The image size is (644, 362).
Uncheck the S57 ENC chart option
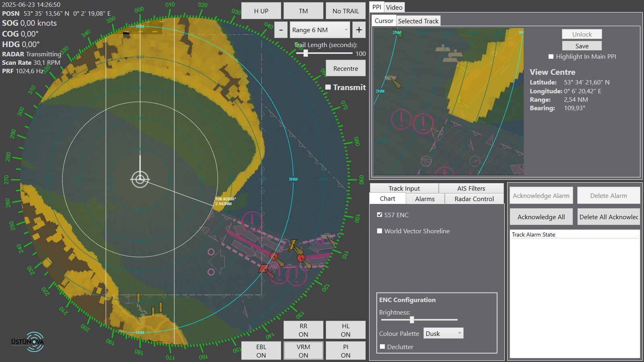click(380, 215)
